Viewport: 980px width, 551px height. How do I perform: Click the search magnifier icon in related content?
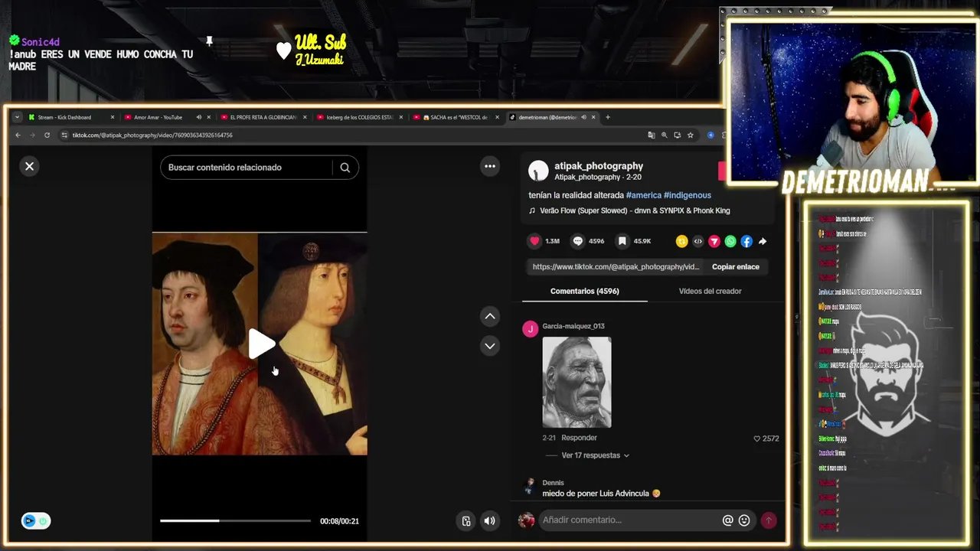[345, 168]
